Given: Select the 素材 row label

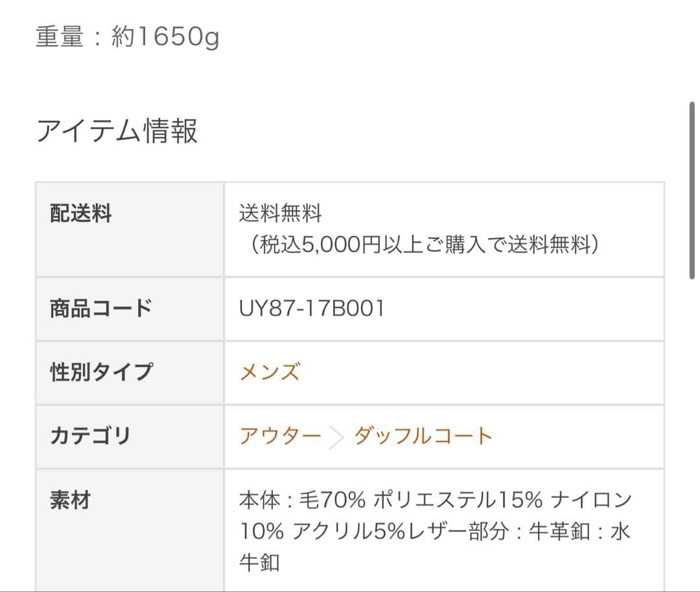Looking at the screenshot, I should tap(70, 501).
